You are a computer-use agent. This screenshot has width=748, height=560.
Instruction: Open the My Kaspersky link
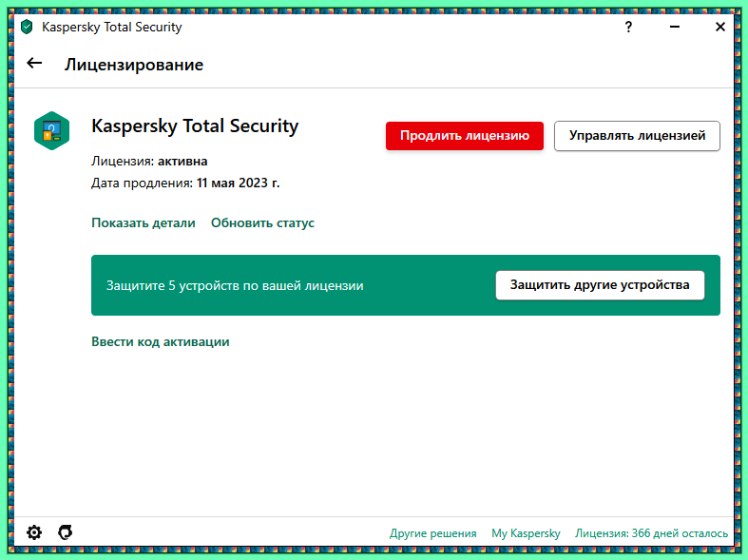(x=526, y=533)
